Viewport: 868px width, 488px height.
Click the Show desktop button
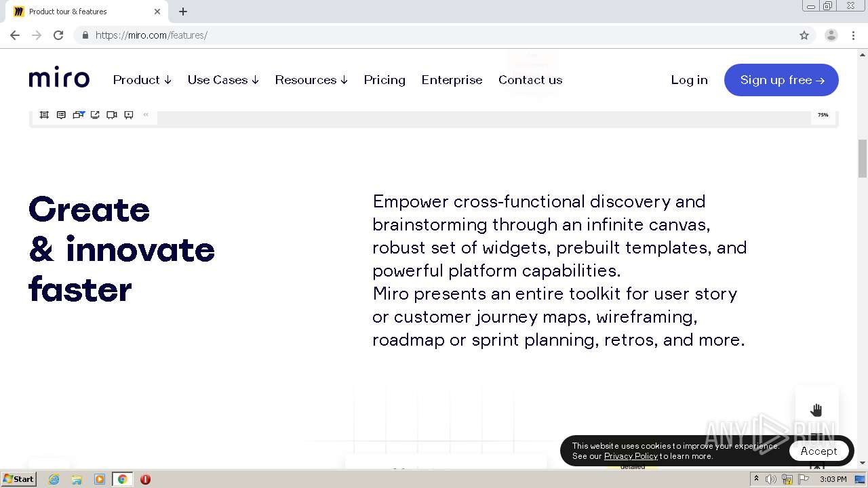coord(861,479)
